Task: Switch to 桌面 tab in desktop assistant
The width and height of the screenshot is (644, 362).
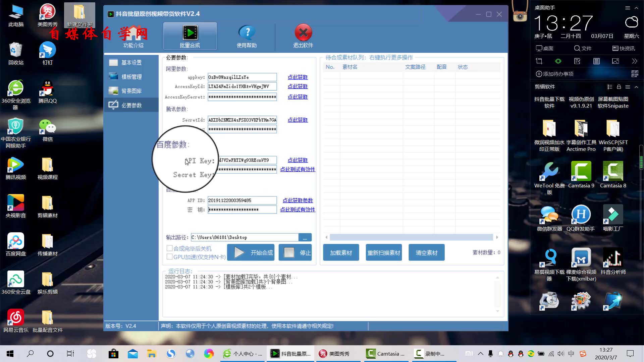Action: coord(545,48)
